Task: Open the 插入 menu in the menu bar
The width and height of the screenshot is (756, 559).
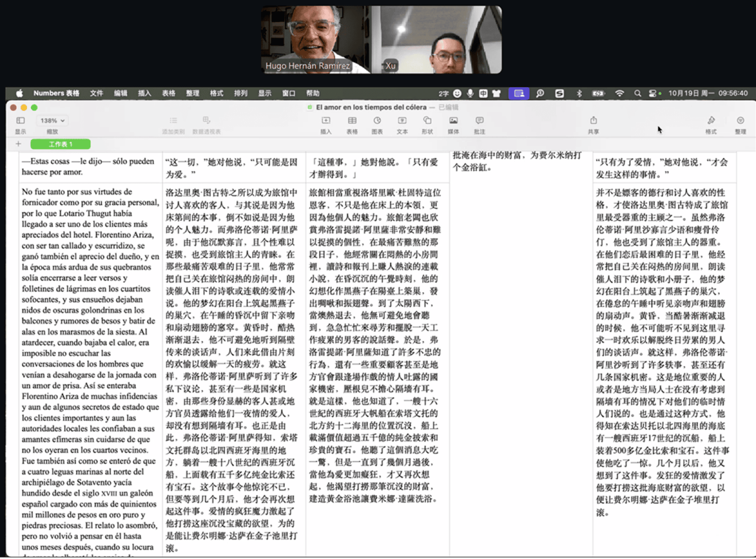Action: [144, 93]
